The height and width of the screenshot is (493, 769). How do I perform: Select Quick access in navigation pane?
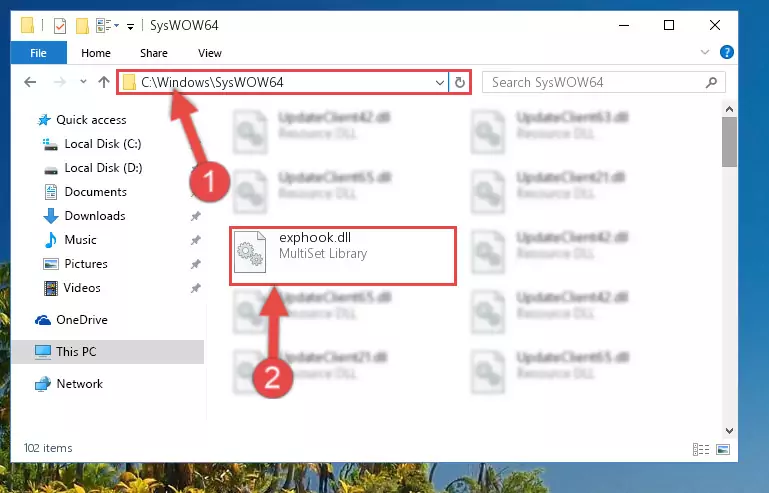pyautogui.click(x=91, y=120)
